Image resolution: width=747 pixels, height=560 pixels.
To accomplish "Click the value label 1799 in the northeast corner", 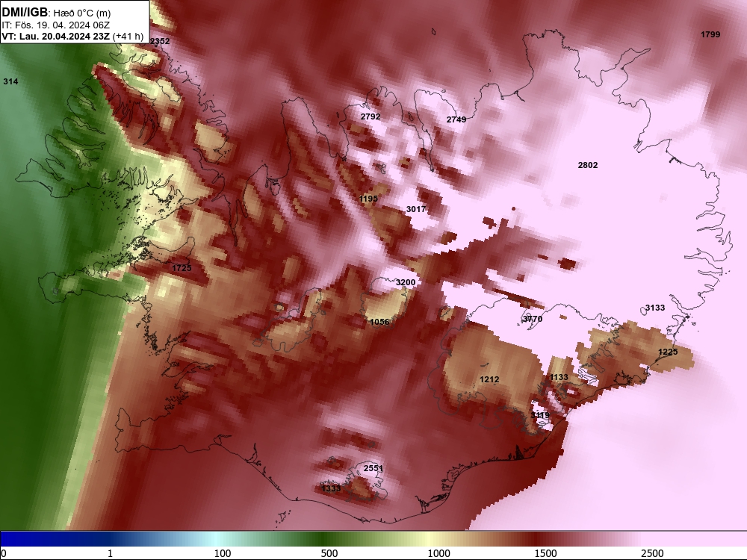I will click(710, 34).
